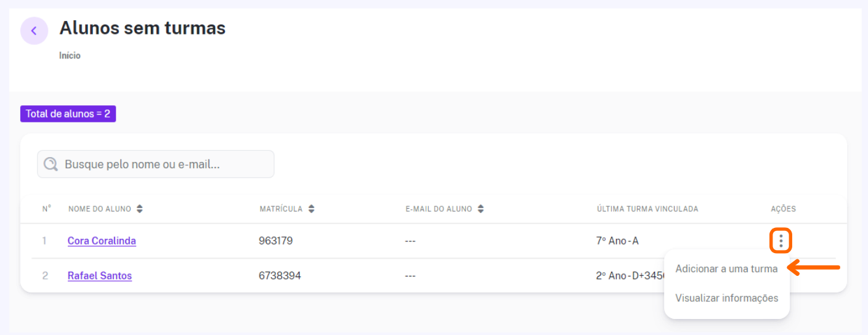Click the Alunos sem turmas page title
Screen dimensions: 868x335
pyautogui.click(x=142, y=28)
